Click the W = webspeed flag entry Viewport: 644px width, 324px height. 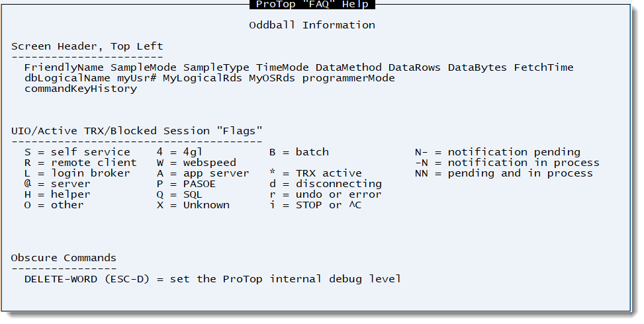point(196,163)
